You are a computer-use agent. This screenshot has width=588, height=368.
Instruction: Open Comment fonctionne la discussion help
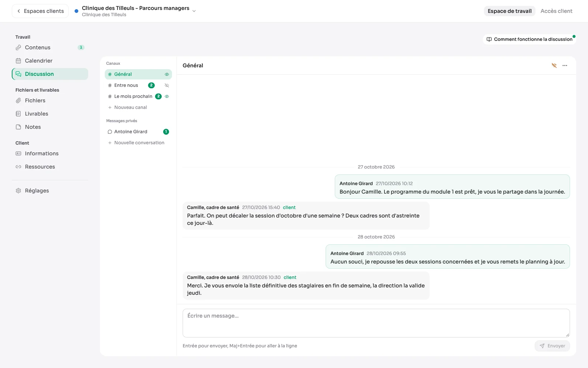point(529,39)
